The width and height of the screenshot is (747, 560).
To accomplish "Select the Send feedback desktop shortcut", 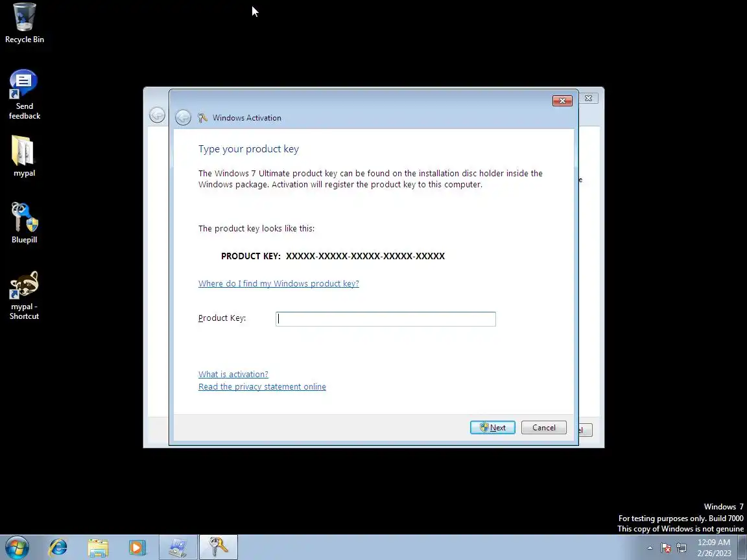I will [x=24, y=94].
